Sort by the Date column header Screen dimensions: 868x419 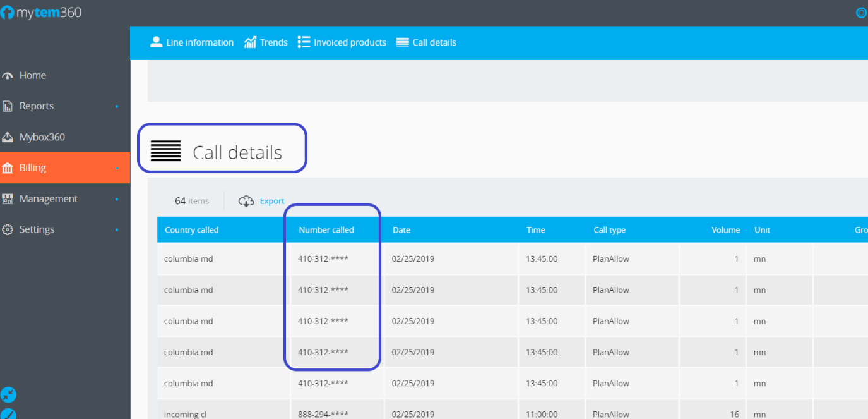pos(401,230)
